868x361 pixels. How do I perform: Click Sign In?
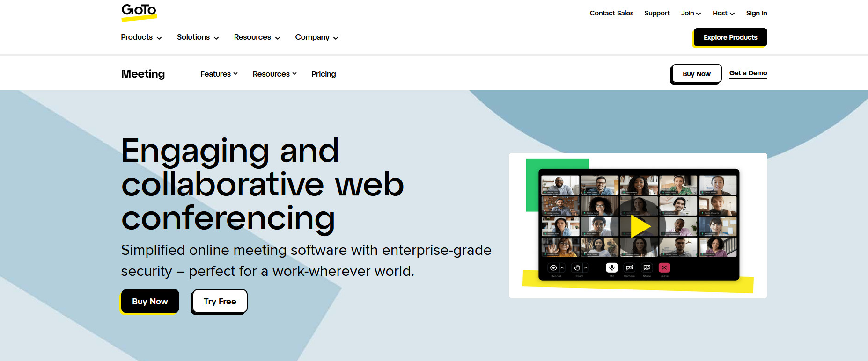click(757, 13)
